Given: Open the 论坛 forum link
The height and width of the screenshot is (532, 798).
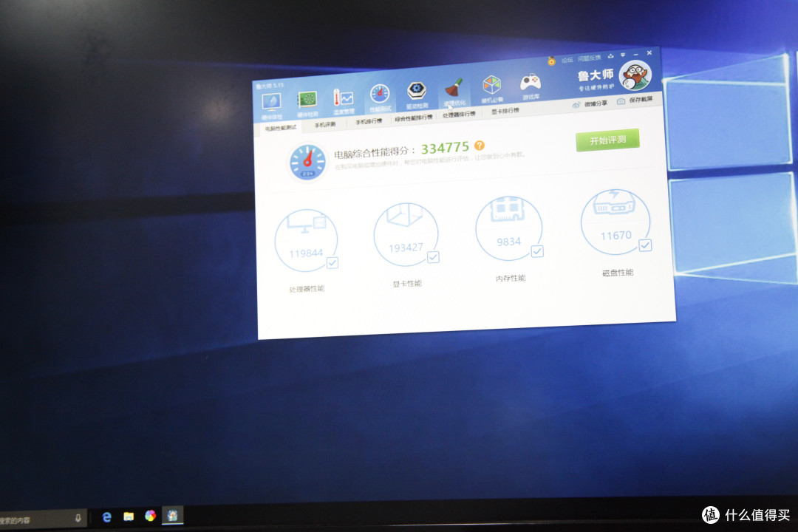Looking at the screenshot, I should (567, 60).
